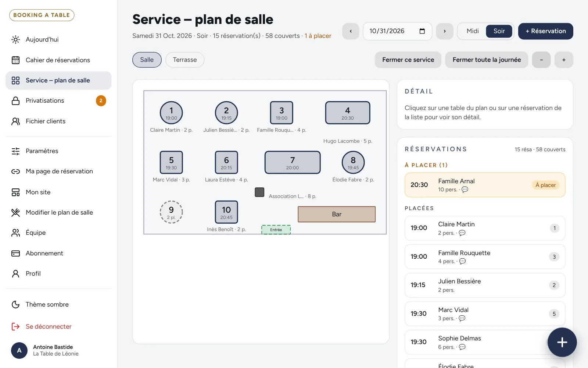Open the Famille Arnal 'À placer' reservation card

(x=485, y=185)
